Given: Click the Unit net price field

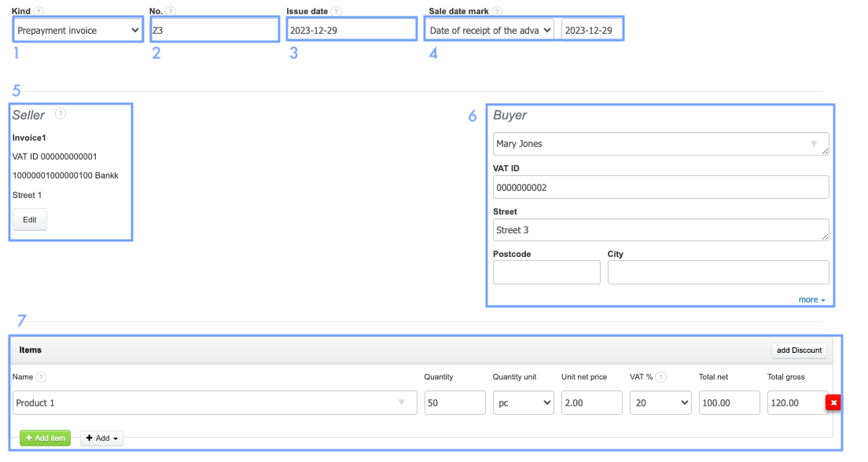Looking at the screenshot, I should tap(591, 403).
